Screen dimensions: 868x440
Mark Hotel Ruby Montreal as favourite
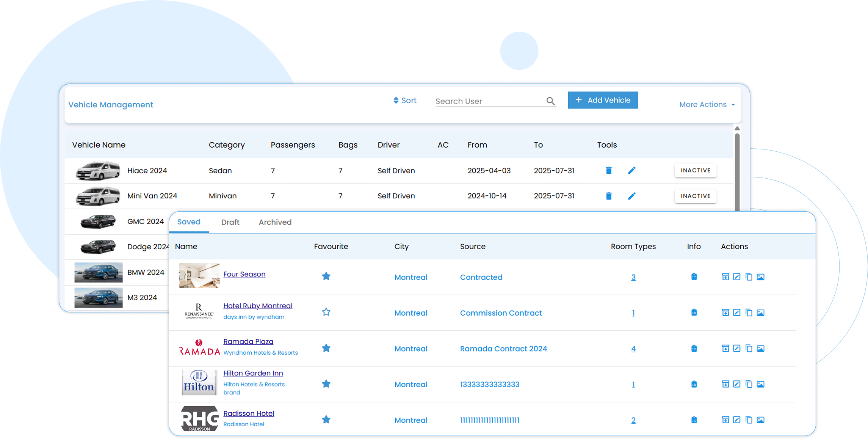coord(326,312)
